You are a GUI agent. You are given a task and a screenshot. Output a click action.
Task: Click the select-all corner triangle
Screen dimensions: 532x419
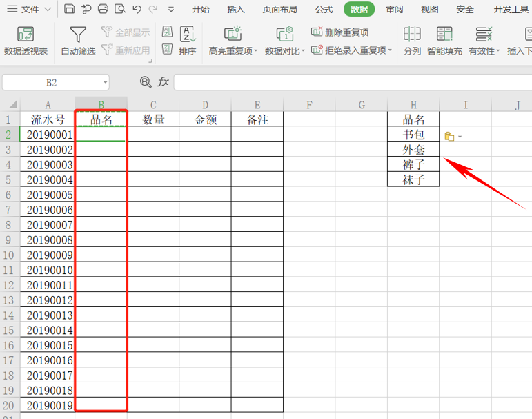click(13, 104)
